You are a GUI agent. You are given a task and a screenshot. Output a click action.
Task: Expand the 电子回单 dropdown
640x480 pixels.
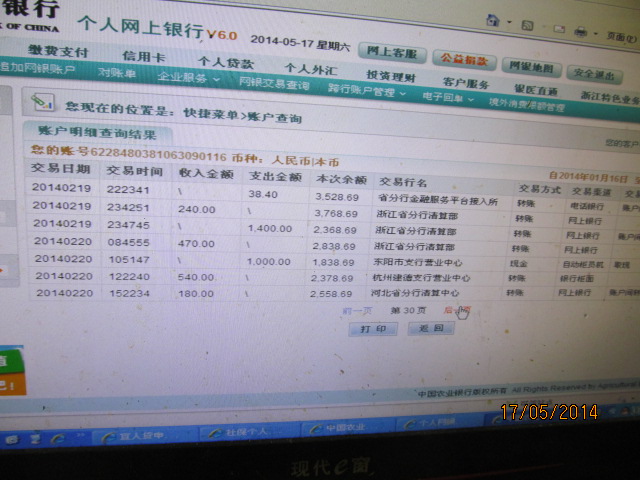447,98
